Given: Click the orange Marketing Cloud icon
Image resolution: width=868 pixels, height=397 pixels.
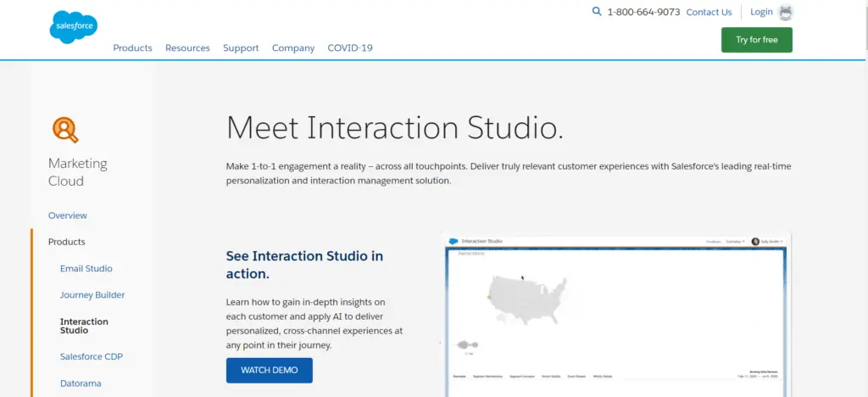Looking at the screenshot, I should tap(64, 129).
